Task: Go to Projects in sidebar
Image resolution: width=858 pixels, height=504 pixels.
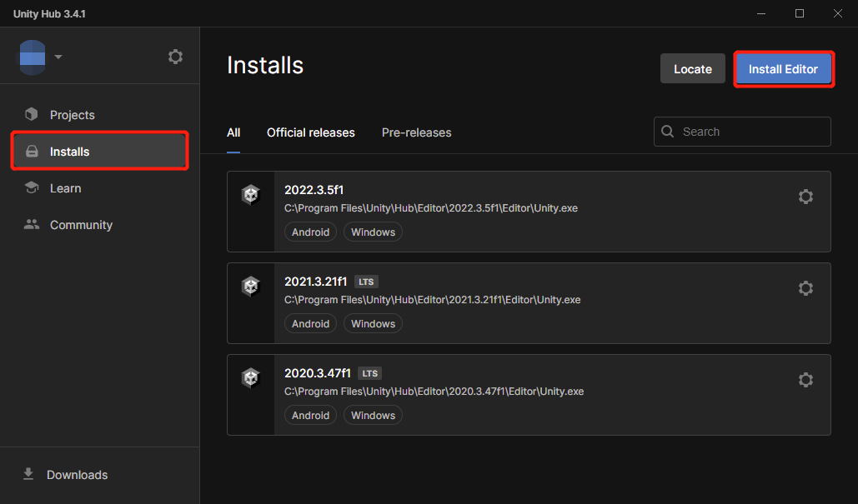Action: click(99, 115)
